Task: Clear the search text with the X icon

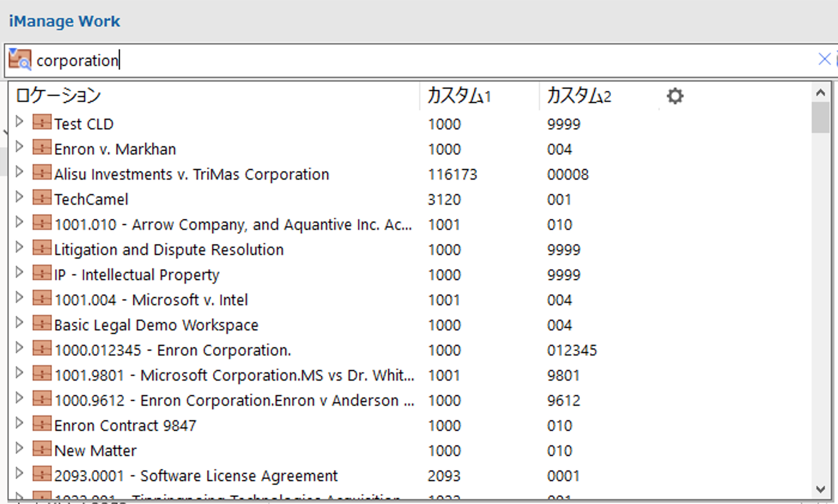Action: pos(824,59)
